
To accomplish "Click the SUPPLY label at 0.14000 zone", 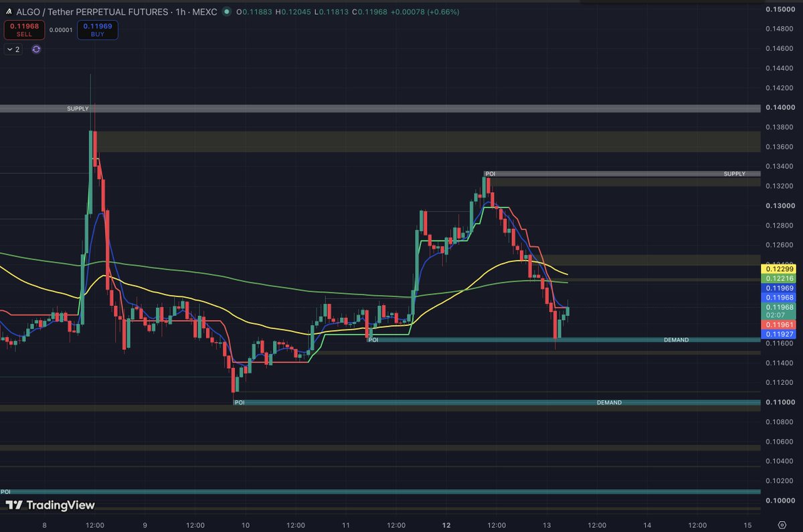I will tap(78, 108).
